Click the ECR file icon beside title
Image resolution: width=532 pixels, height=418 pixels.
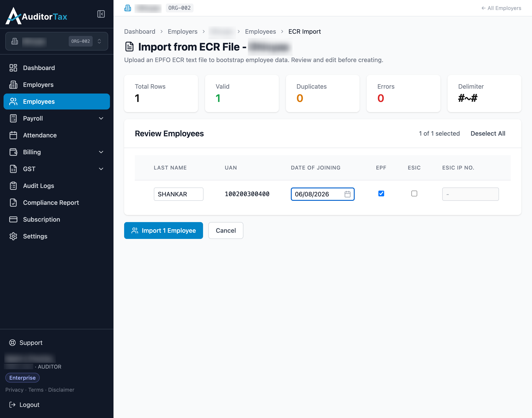coord(129,47)
